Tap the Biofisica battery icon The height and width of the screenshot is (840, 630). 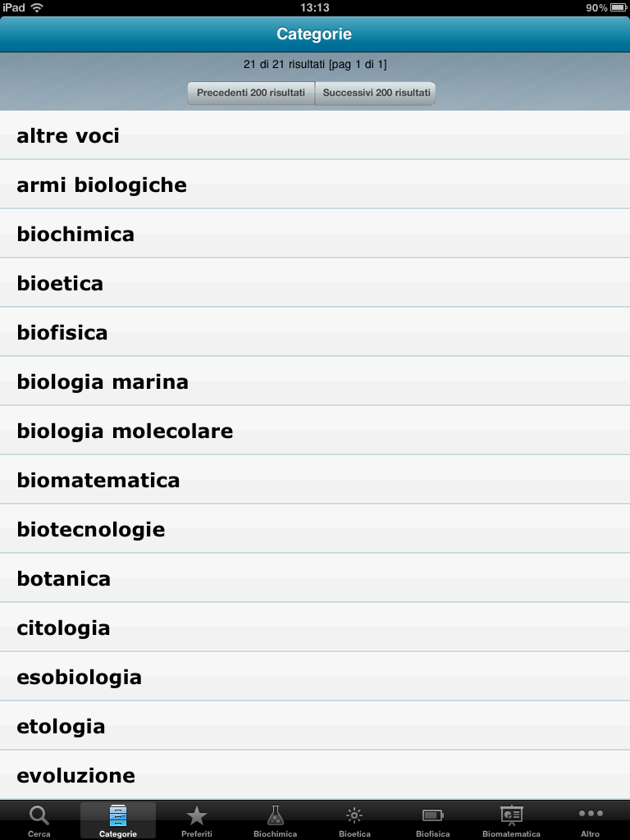432,815
